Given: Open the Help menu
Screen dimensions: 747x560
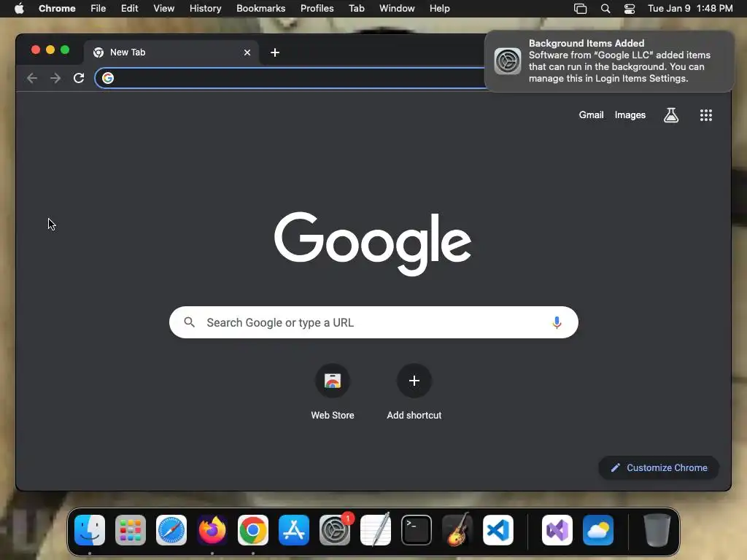Looking at the screenshot, I should pos(439,9).
